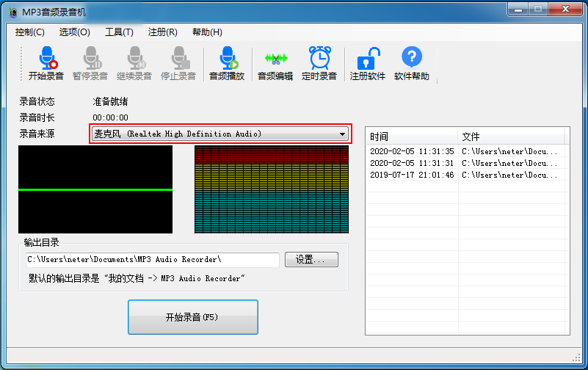Image resolution: width=588 pixels, height=370 pixels.
Task: Open the 工具(T) menu
Action: click(x=119, y=32)
